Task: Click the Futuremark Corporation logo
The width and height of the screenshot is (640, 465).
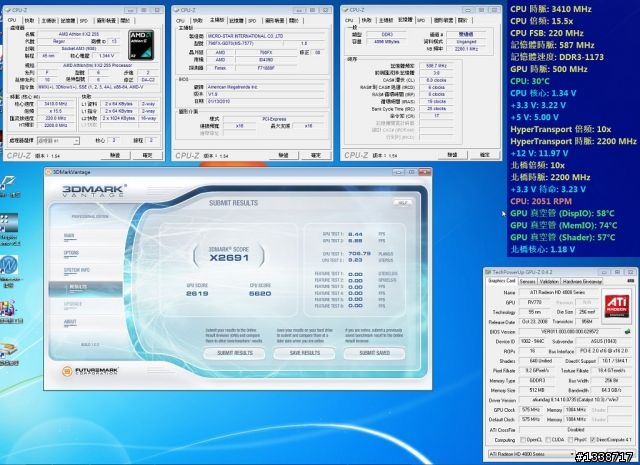Action: [x=90, y=371]
